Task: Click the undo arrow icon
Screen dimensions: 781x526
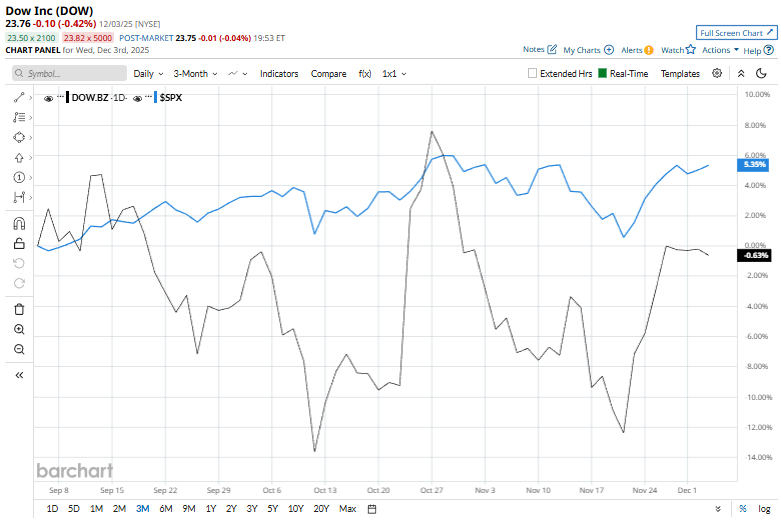Action: [19, 263]
